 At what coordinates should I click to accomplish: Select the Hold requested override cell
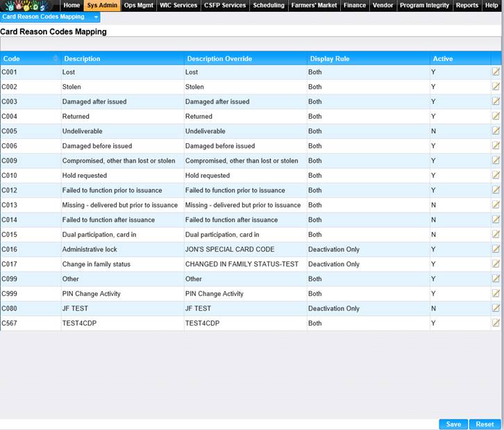pyautogui.click(x=246, y=175)
